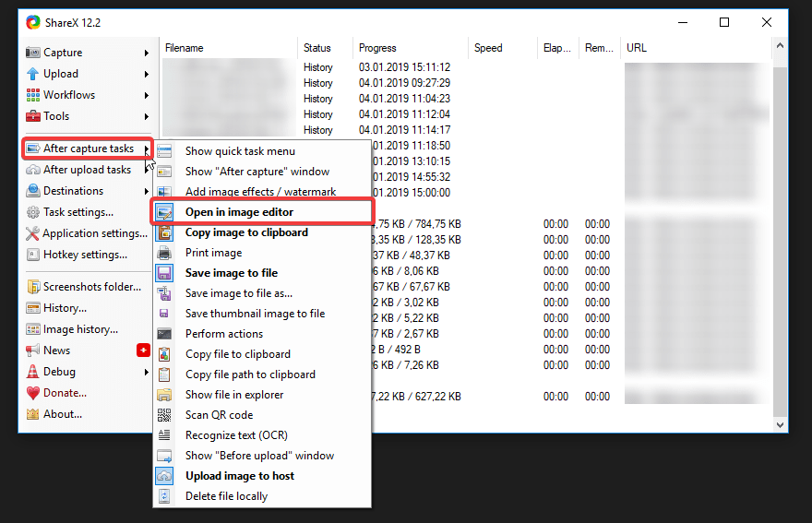This screenshot has width=812, height=523.
Task: Expand the Destinations submenu arrow
Action: [x=147, y=192]
